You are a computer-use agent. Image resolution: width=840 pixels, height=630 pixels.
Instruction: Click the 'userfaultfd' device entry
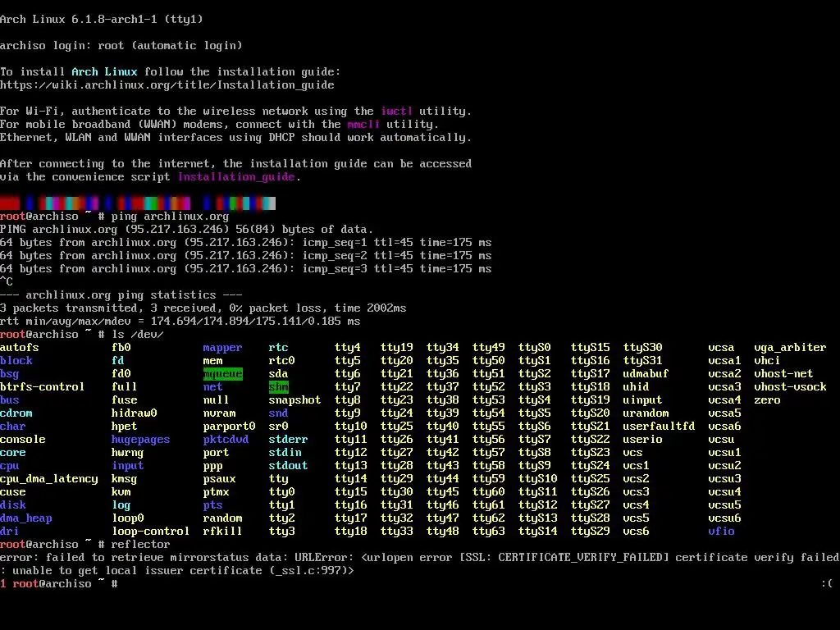(x=659, y=427)
